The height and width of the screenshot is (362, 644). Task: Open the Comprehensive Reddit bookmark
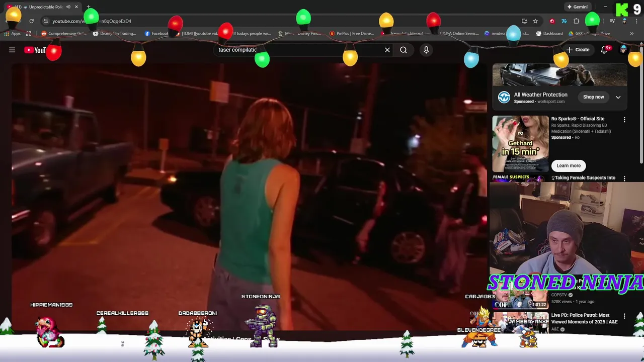tap(64, 34)
